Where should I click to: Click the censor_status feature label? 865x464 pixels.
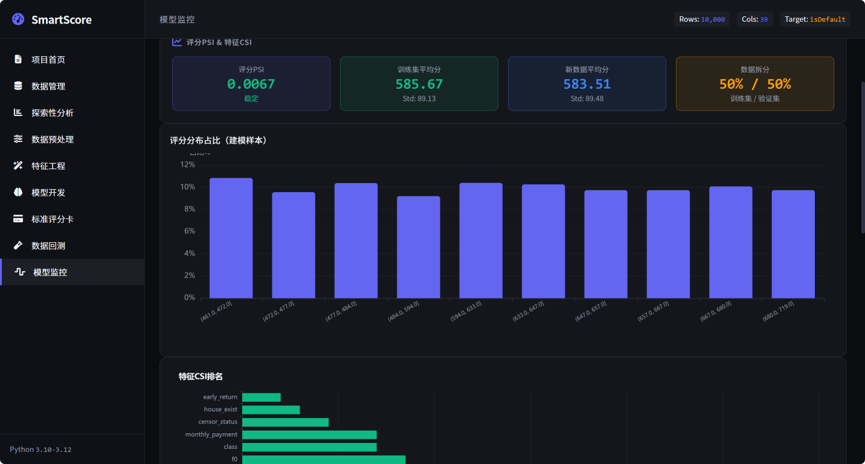point(218,422)
